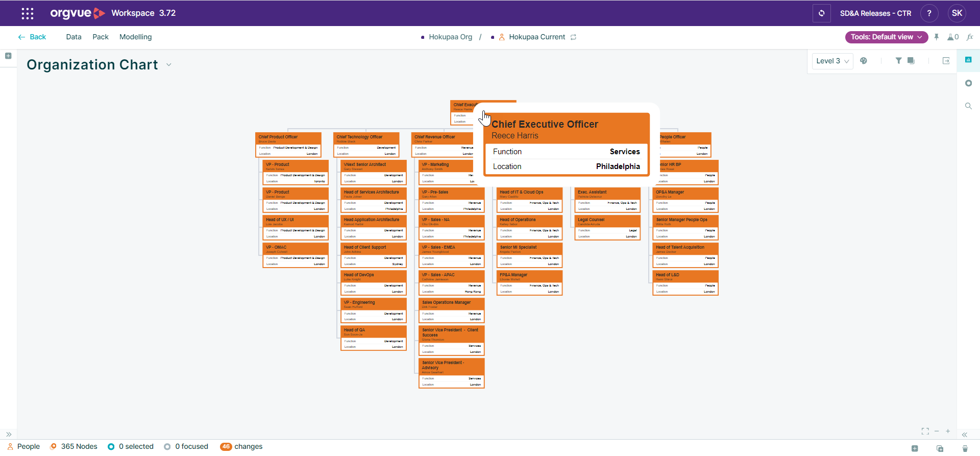Screen dimensions: 980x456
Task: Select the Head of UX / UI card
Action: (296, 227)
